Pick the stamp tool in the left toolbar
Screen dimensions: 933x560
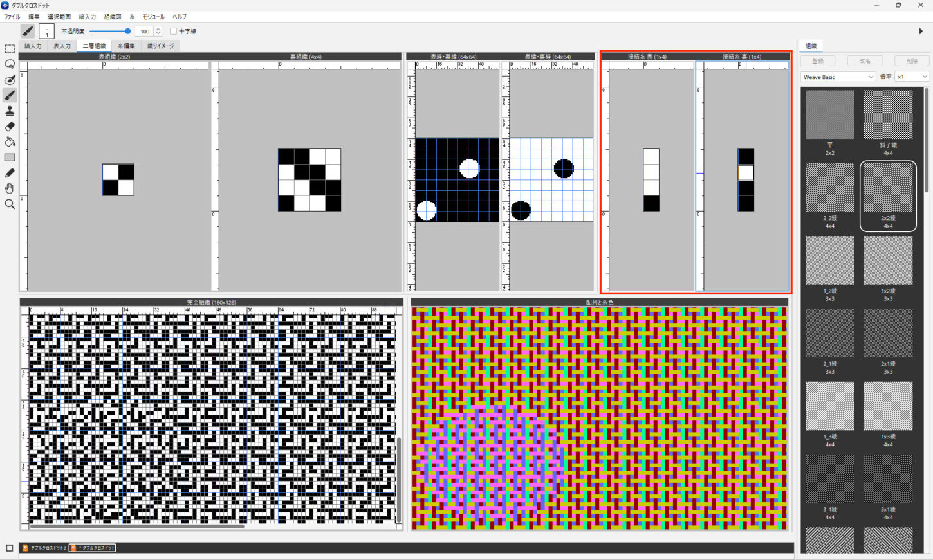point(10,111)
